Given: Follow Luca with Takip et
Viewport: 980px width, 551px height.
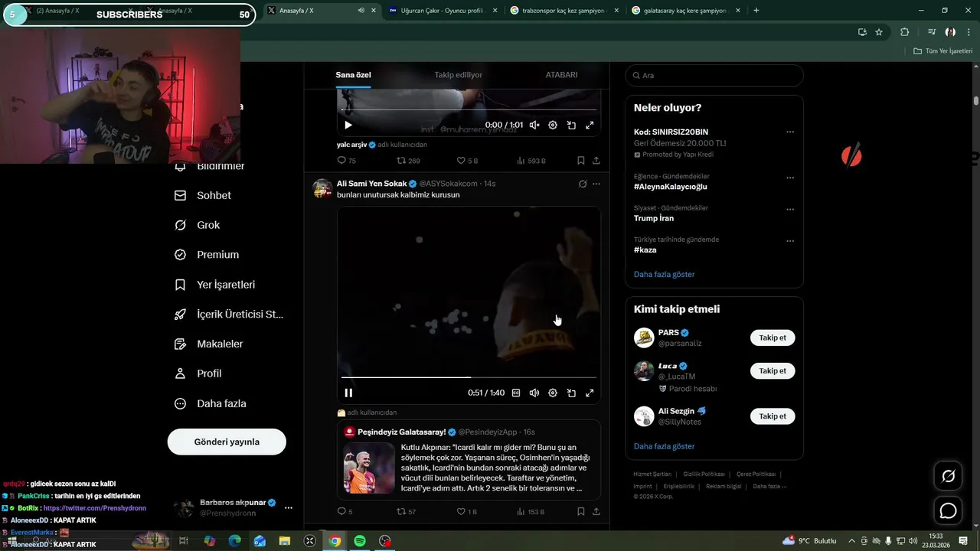Looking at the screenshot, I should click(773, 370).
